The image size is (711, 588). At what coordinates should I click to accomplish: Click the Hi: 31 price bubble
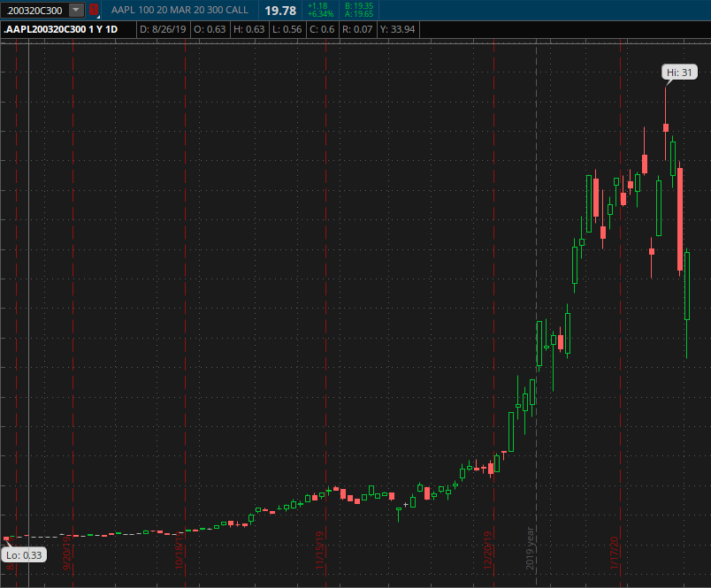679,73
